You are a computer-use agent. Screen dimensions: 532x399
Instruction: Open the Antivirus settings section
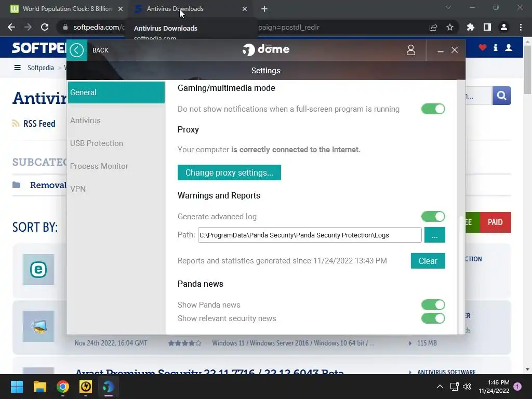coord(85,121)
